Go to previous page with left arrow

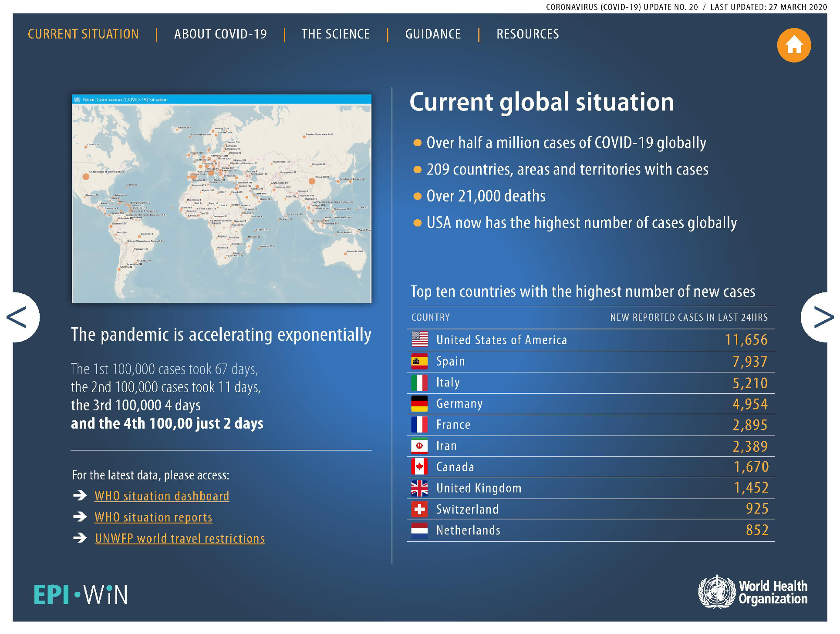[18, 317]
